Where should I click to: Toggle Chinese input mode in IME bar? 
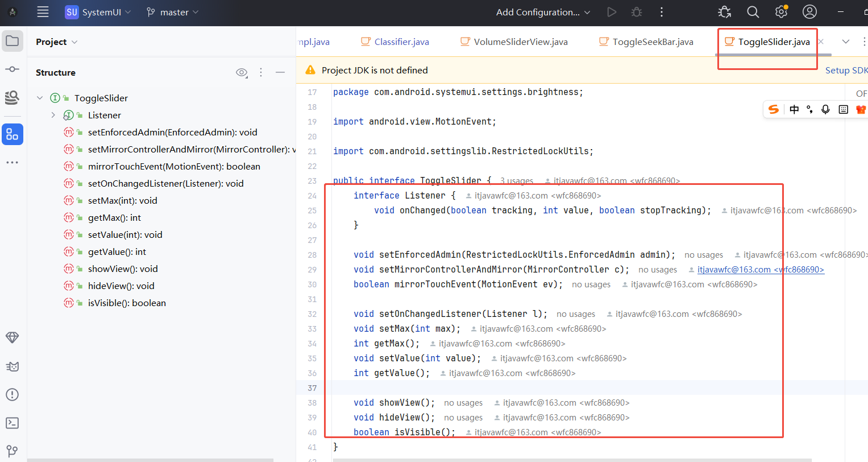(x=794, y=109)
